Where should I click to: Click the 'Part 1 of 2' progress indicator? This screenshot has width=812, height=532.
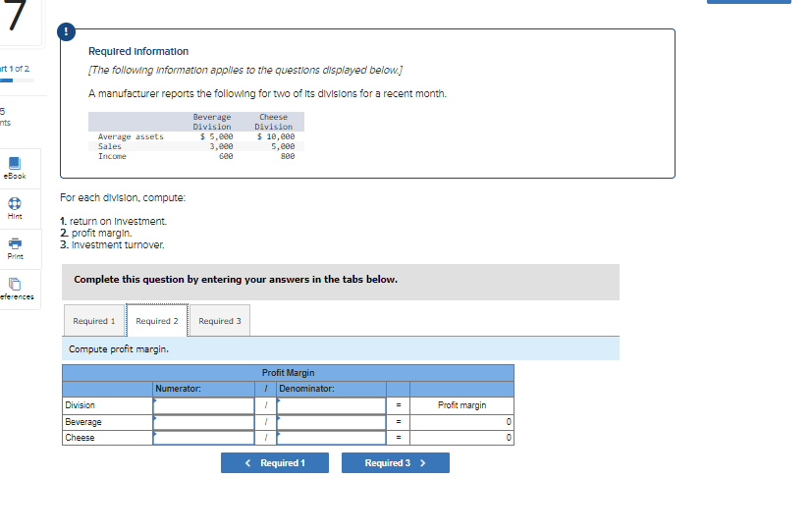tap(15, 69)
